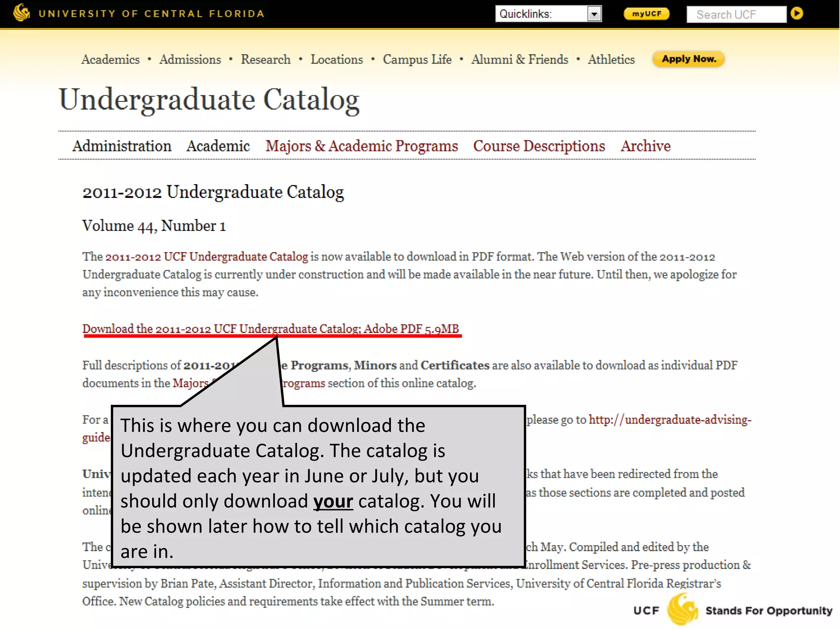Open the Alumni & Friends navigation link

[520, 59]
